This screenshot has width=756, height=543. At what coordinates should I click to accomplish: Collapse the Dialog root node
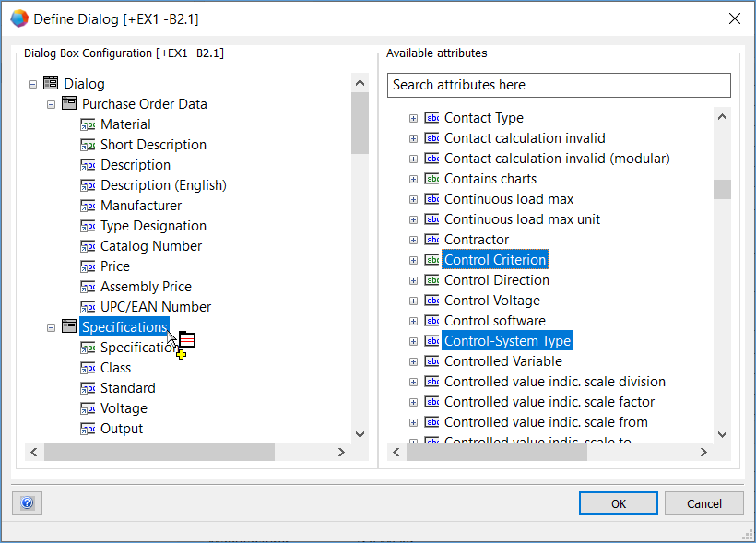(x=32, y=84)
